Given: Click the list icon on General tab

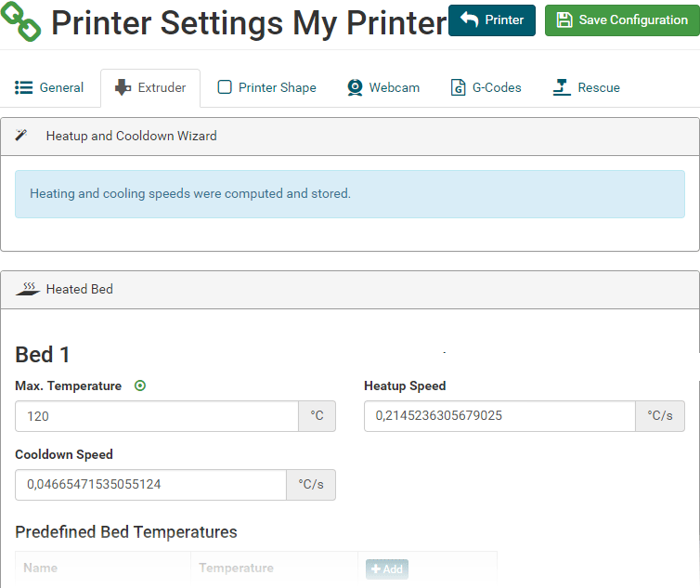Looking at the screenshot, I should 23,87.
